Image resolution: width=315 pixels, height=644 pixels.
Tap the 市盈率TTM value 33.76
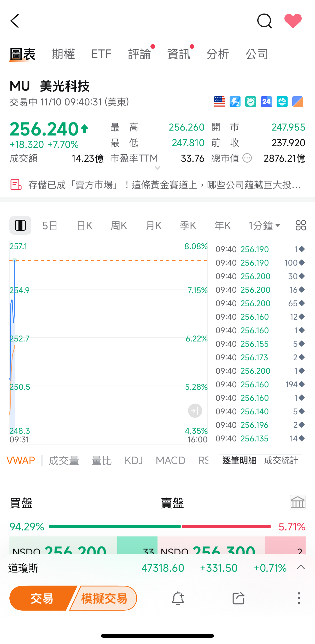pyautogui.click(x=193, y=158)
